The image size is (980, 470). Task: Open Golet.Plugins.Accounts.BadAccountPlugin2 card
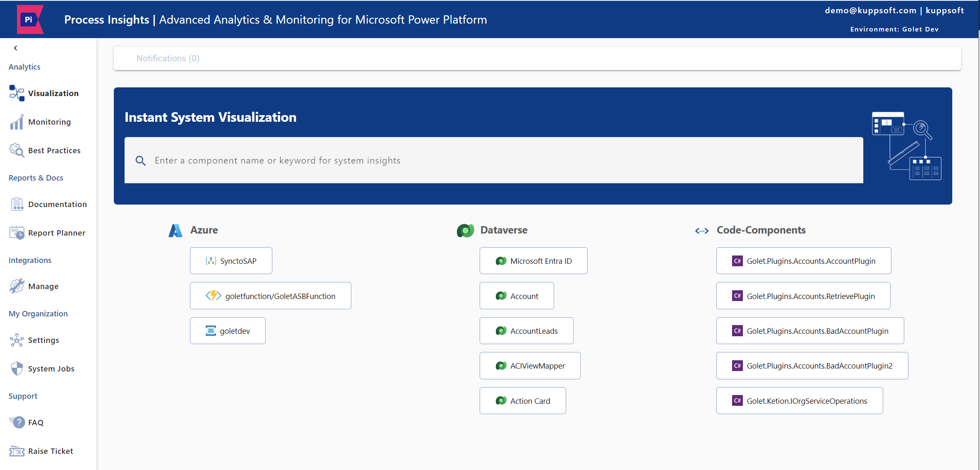tap(812, 366)
